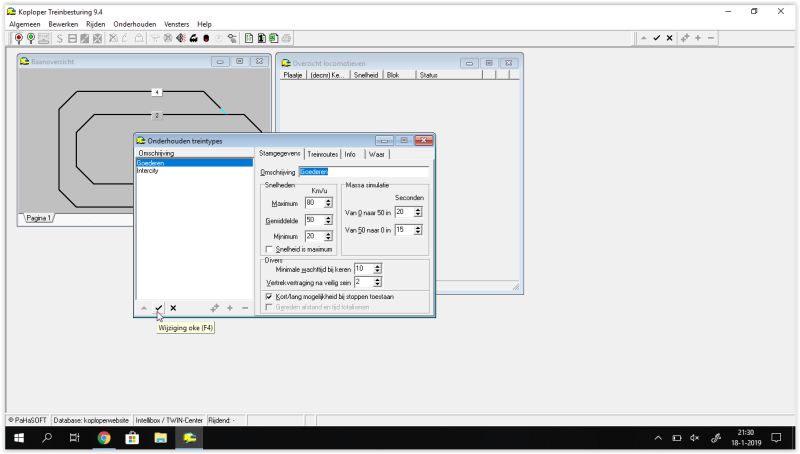
Task: Click the Omschrijving text field
Action: [363, 172]
